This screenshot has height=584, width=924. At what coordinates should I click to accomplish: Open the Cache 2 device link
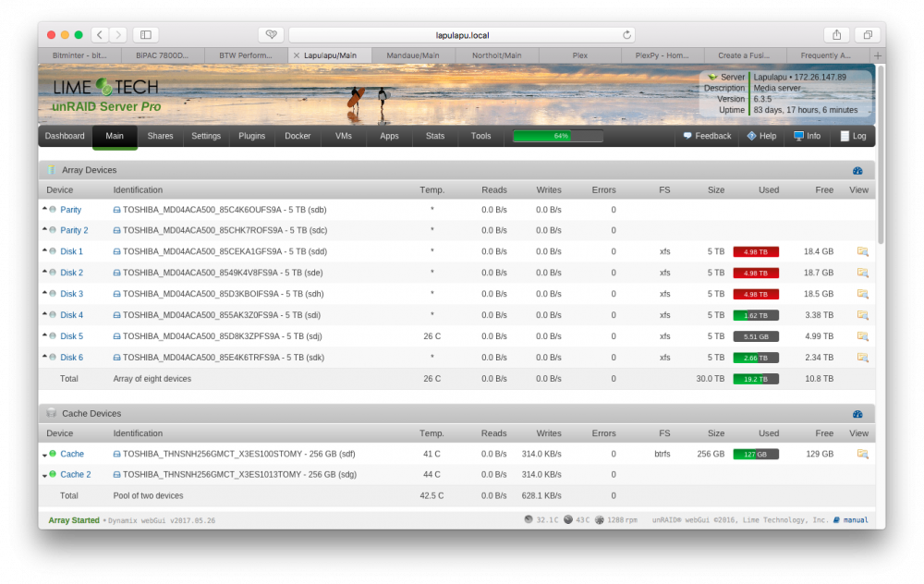coord(76,474)
